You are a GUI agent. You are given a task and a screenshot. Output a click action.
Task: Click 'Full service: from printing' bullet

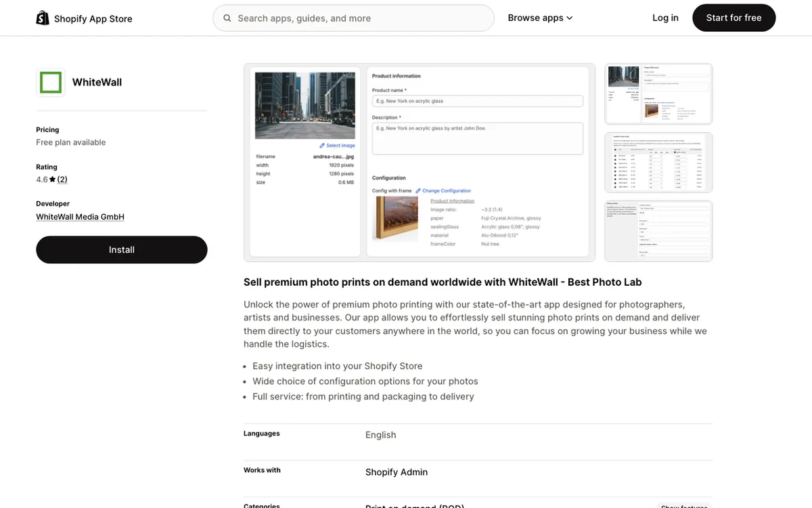point(363,397)
